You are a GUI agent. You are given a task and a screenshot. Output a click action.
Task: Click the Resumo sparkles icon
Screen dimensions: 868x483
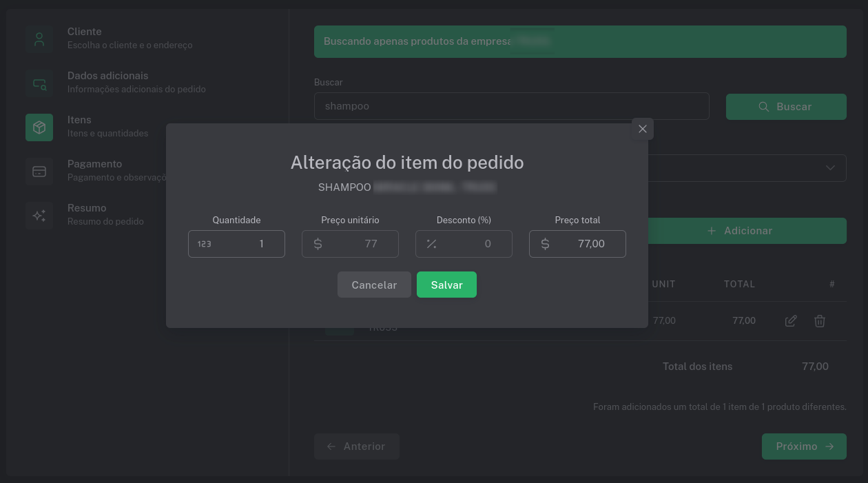point(39,216)
